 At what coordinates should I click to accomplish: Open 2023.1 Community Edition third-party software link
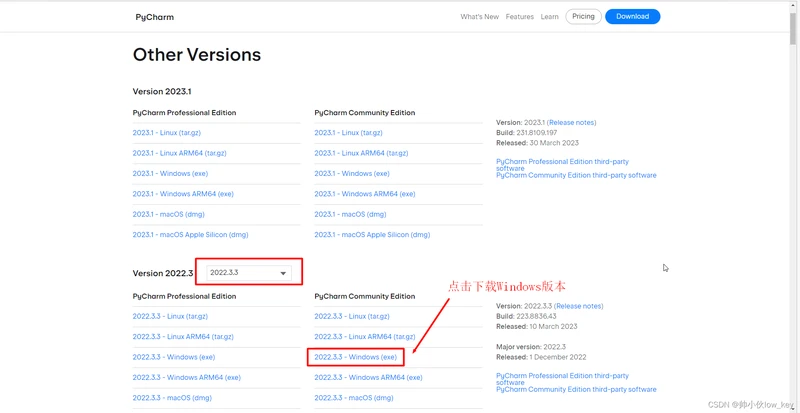pos(576,175)
